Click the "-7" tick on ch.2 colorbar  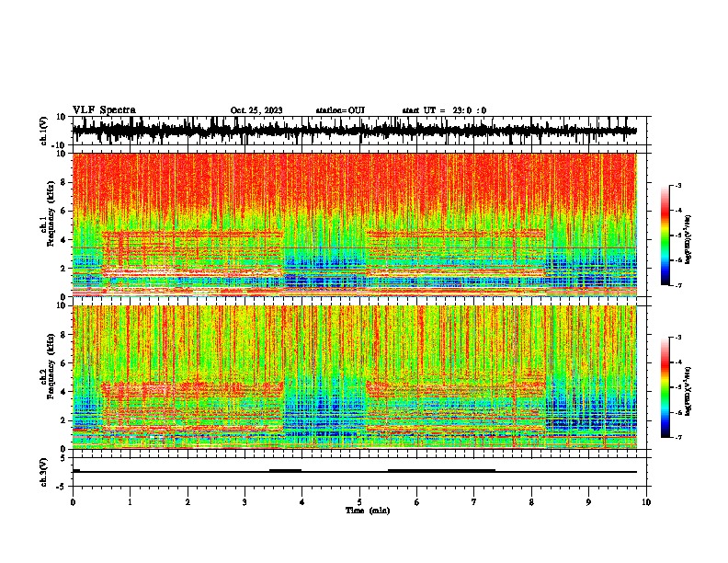click(677, 437)
